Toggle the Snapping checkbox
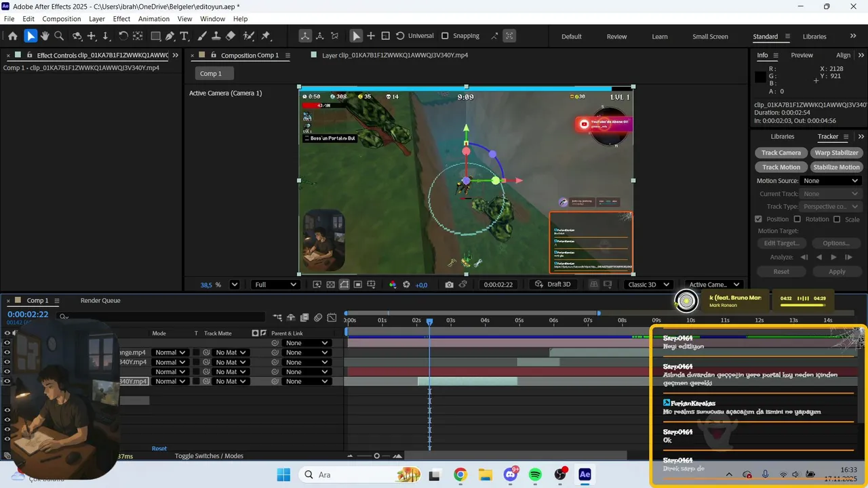This screenshot has height=488, width=868. coord(445,36)
